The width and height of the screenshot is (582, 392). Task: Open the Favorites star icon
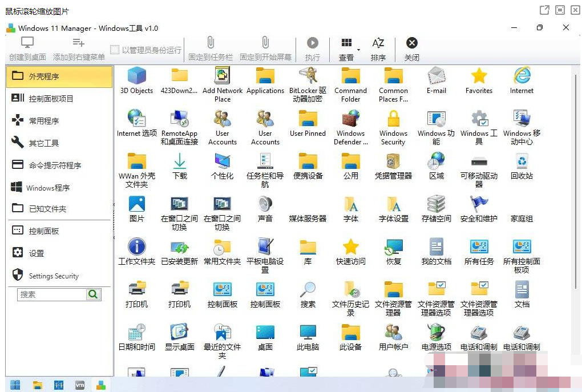[479, 80]
